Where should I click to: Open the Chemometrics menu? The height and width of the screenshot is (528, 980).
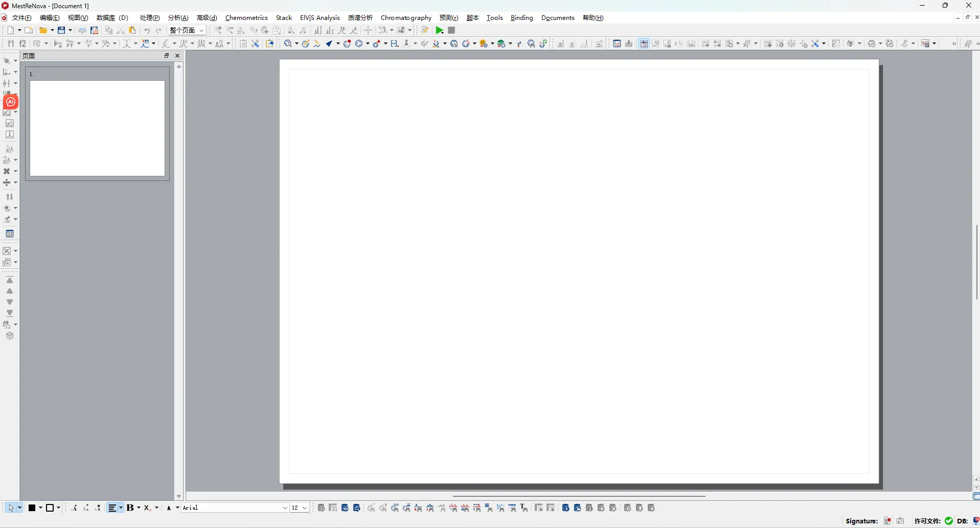pos(246,18)
